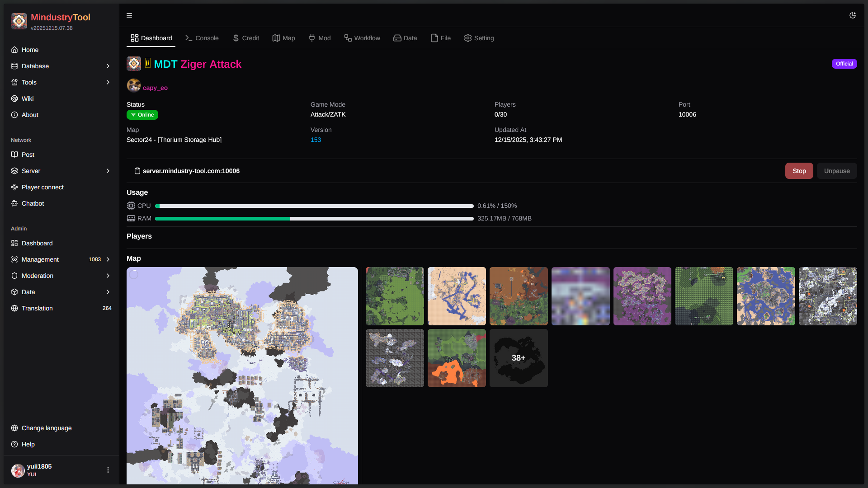Open the Chatbot page from the sidebar
The height and width of the screenshot is (488, 868).
pyautogui.click(x=32, y=203)
